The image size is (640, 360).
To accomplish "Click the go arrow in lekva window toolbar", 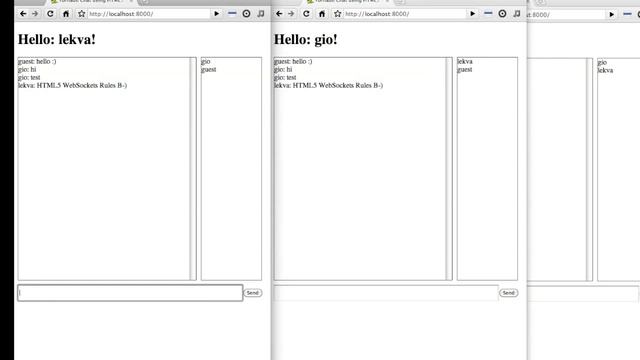I will point(216,14).
